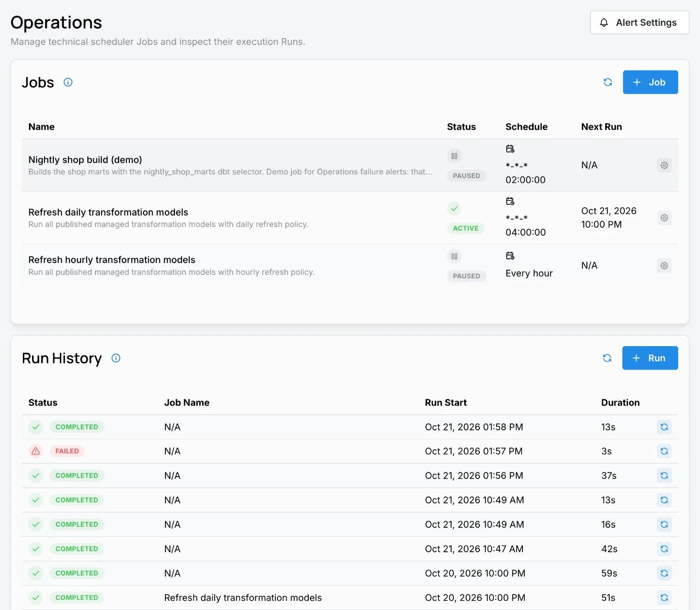This screenshot has height=610, width=700.
Task: Click job name in last Run History row
Action: [243, 597]
